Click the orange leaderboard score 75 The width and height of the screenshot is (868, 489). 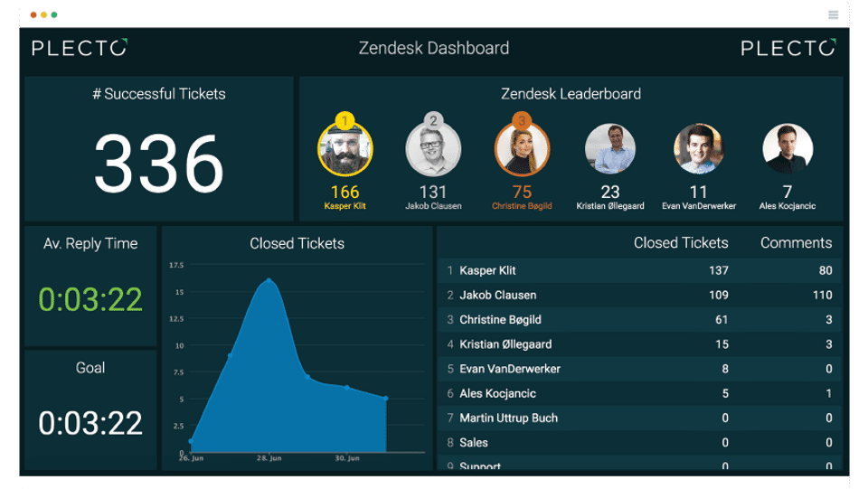[522, 192]
